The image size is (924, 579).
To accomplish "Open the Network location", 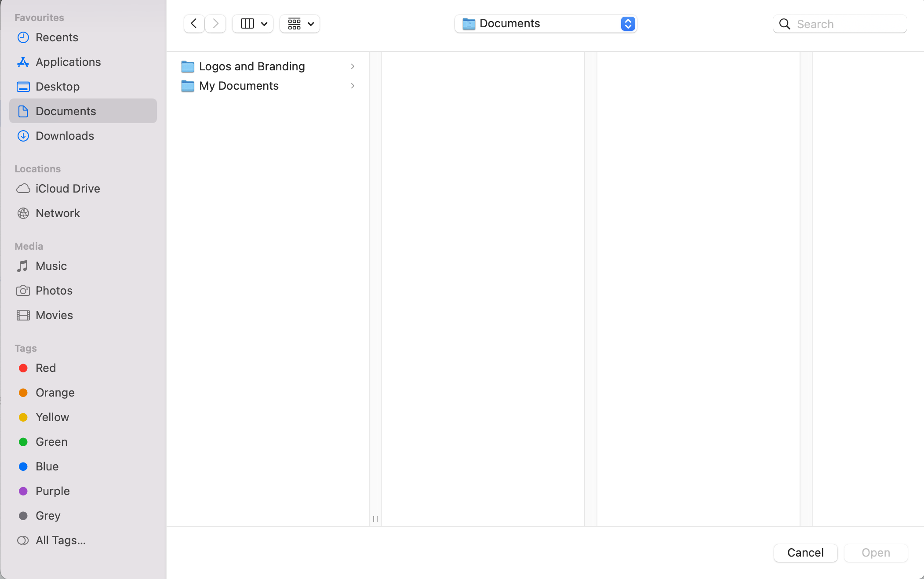I will (x=58, y=213).
